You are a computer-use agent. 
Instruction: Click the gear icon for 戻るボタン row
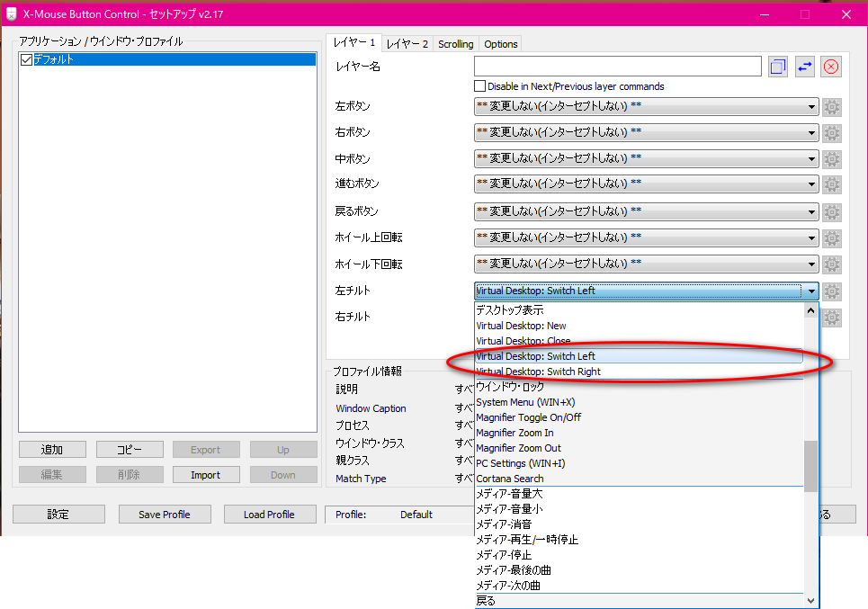(832, 212)
